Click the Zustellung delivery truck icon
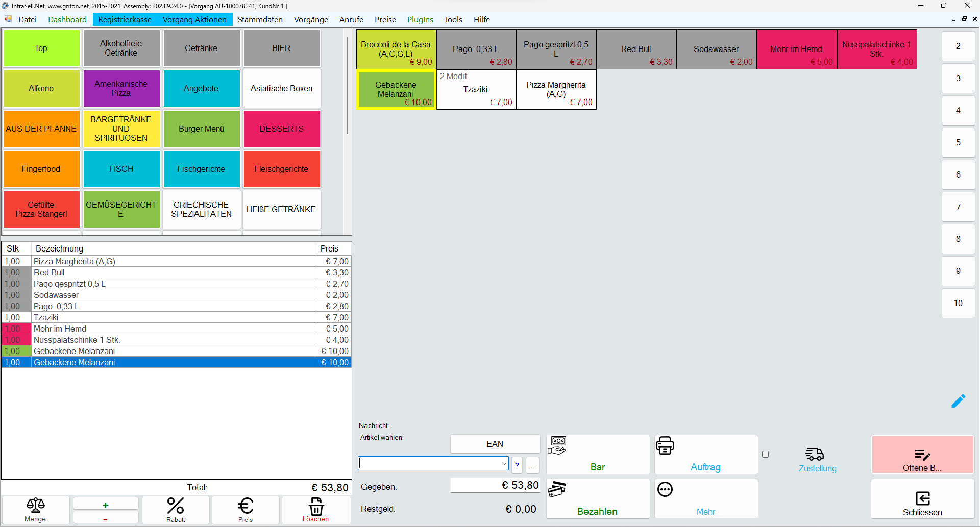This screenshot has width=980, height=527. click(x=815, y=454)
